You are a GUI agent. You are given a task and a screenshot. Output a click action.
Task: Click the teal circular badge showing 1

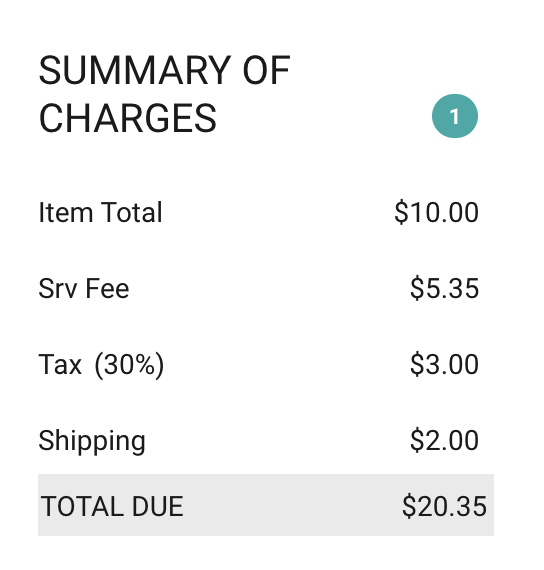pos(455,116)
